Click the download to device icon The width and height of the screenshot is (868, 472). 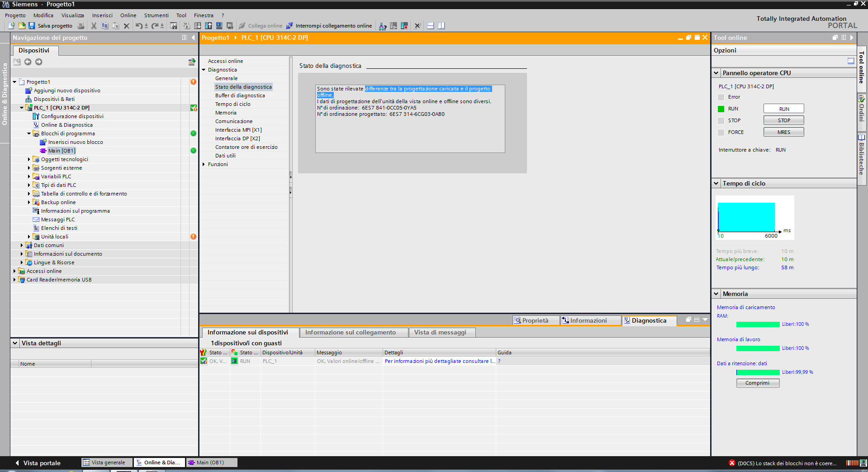[198, 26]
